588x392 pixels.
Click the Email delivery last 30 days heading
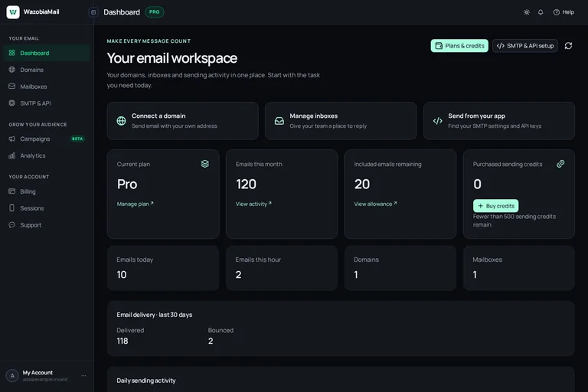tap(155, 315)
